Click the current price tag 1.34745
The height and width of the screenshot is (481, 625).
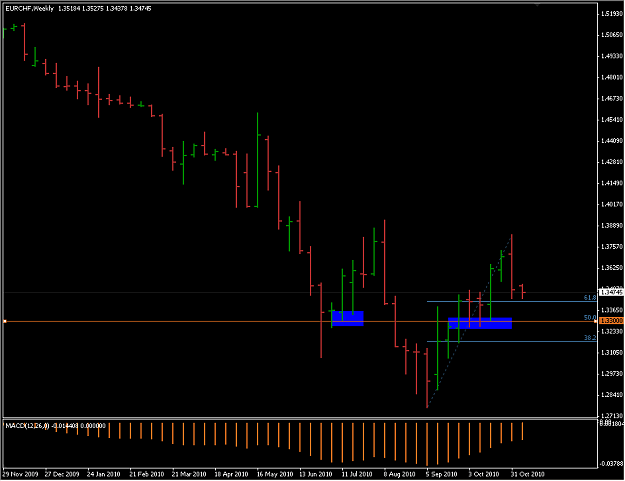pyautogui.click(x=611, y=293)
